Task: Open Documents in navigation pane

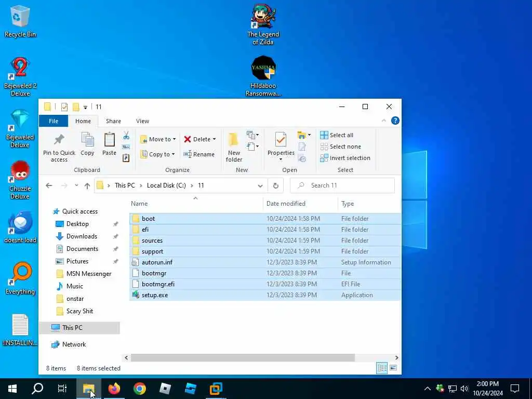Action: (82, 249)
